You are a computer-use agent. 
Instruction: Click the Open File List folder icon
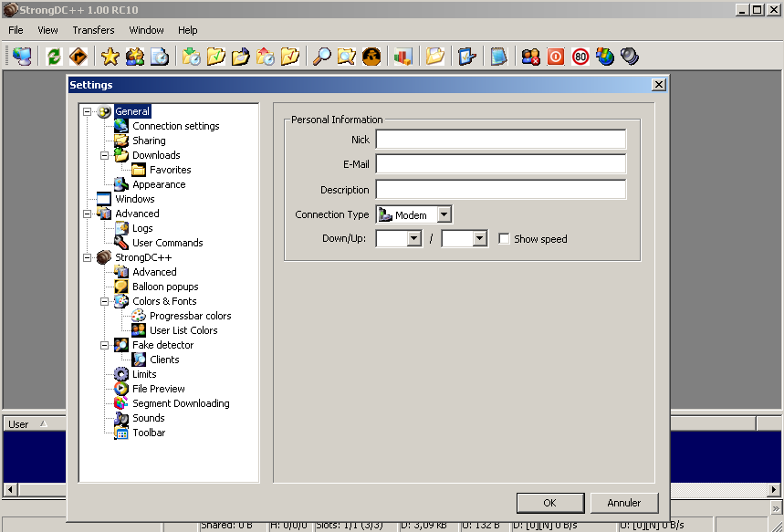(435, 56)
